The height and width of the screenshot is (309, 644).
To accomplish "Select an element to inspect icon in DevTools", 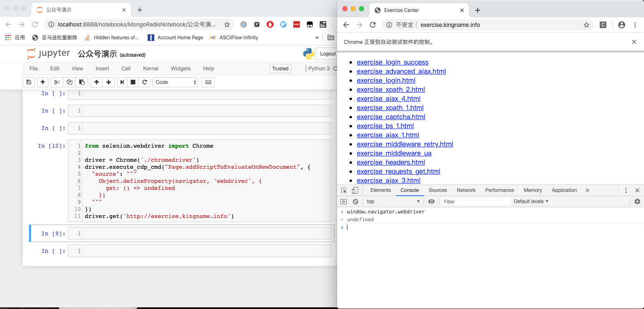I will coord(344,190).
